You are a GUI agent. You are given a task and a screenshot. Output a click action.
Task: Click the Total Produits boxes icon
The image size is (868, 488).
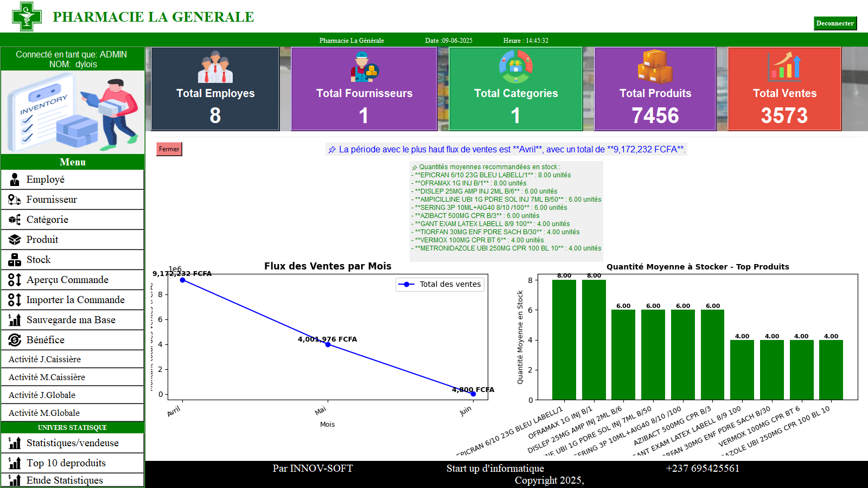point(655,67)
